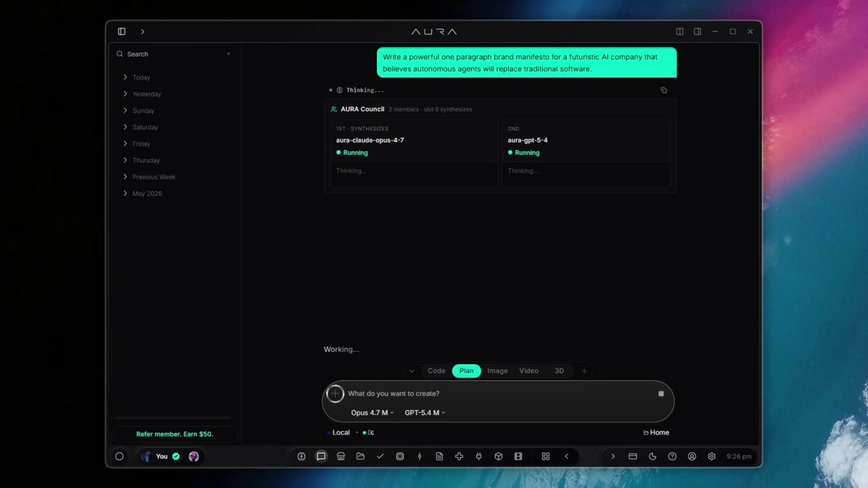Open the chat icon in the bottom dock
The image size is (868, 488).
tap(321, 456)
